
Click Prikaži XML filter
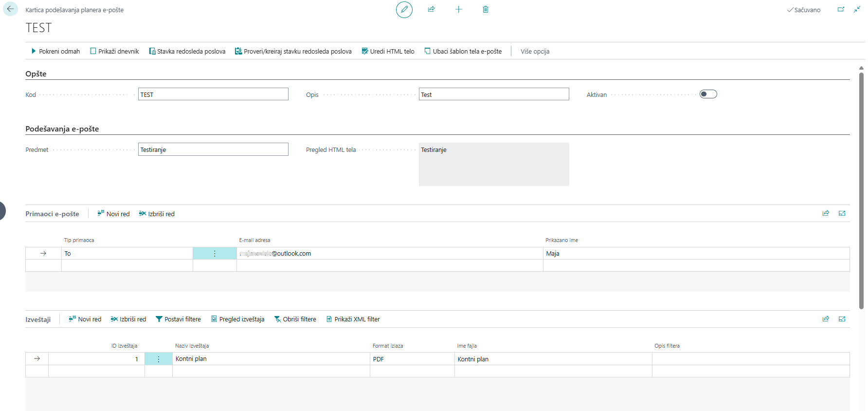click(353, 319)
